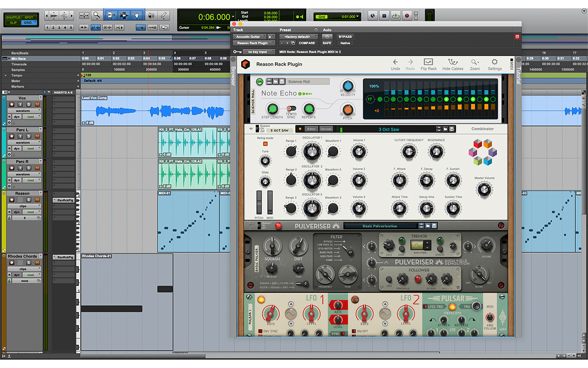This screenshot has width=588, height=368.
Task: Click the Note Echo Velocity knob
Action: (347, 85)
